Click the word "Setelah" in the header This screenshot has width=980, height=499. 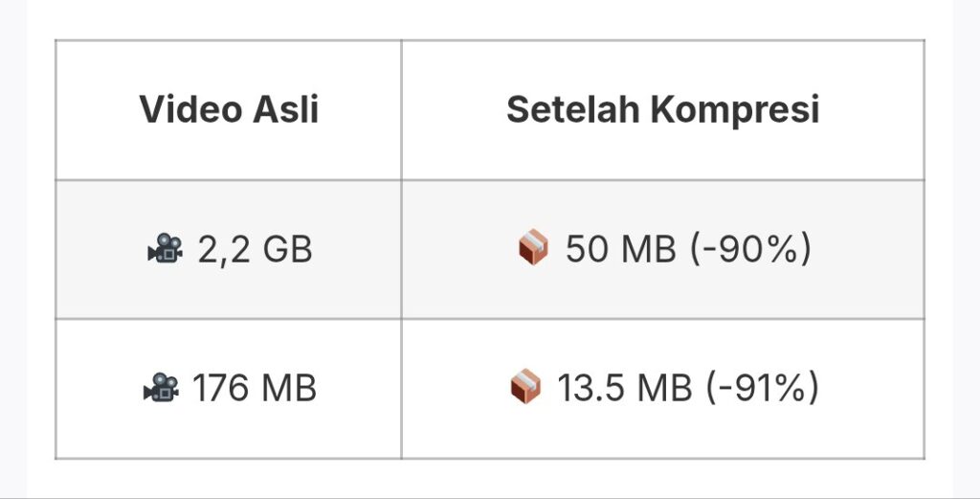tap(573, 110)
